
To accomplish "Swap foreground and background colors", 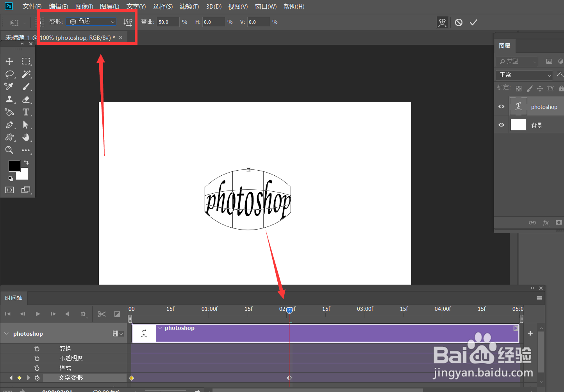I will click(26, 162).
